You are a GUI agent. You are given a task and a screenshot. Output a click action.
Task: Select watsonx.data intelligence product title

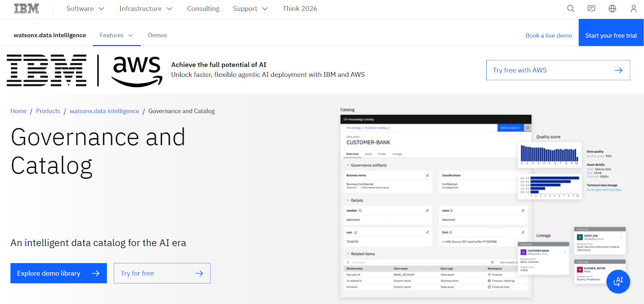[x=50, y=35]
